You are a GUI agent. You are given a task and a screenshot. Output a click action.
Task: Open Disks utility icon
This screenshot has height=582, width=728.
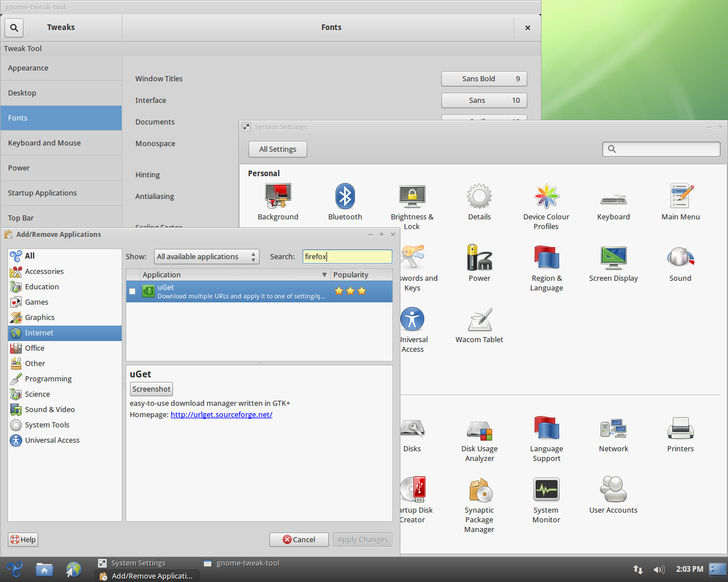(x=412, y=429)
